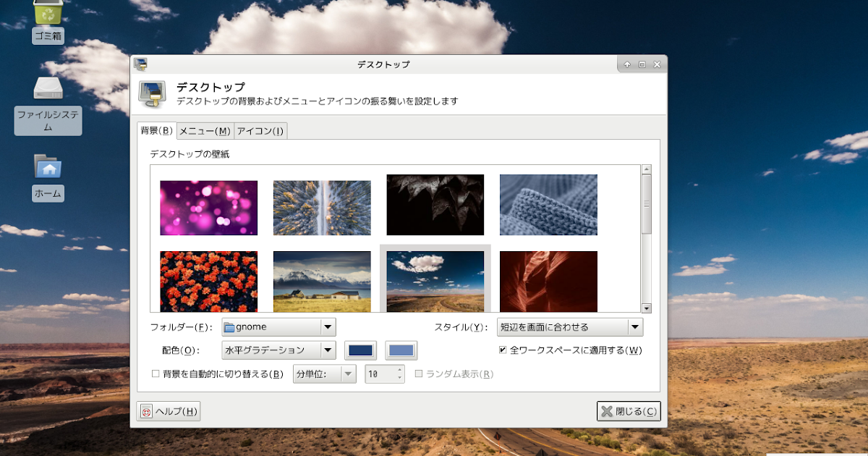Pick the second lighter blue color swatch

[401, 350]
